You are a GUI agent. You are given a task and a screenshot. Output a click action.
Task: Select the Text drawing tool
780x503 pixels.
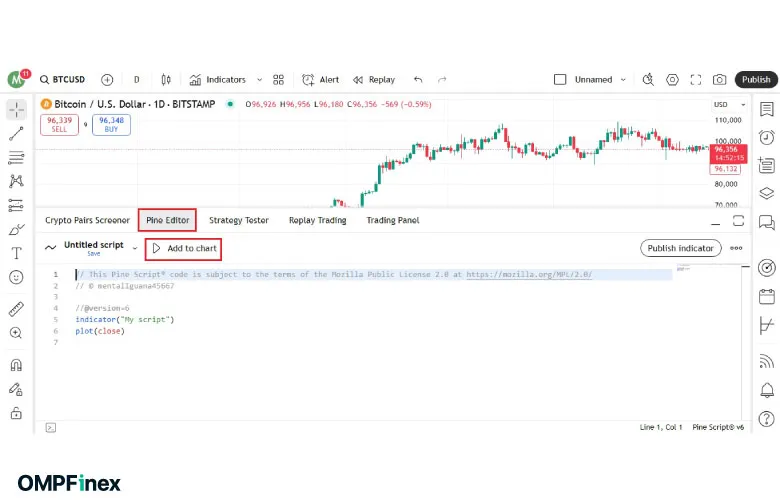pyautogui.click(x=16, y=253)
